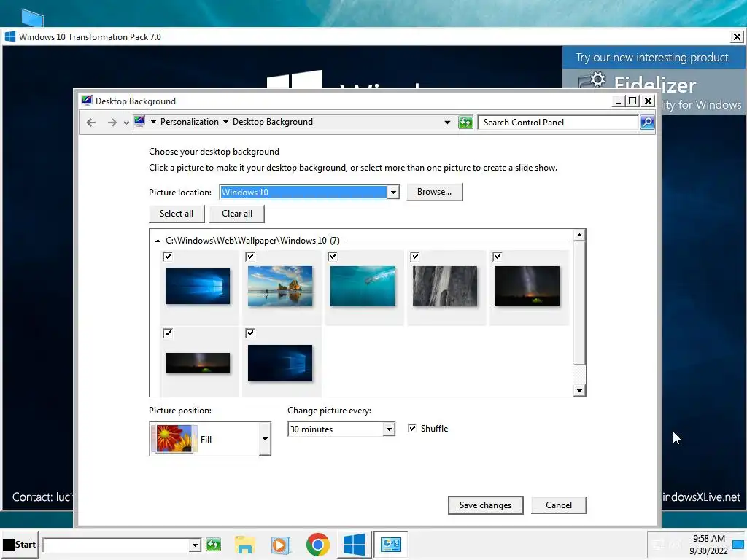
Task: Click the desktop icon at top-left corner
Action: [32, 18]
